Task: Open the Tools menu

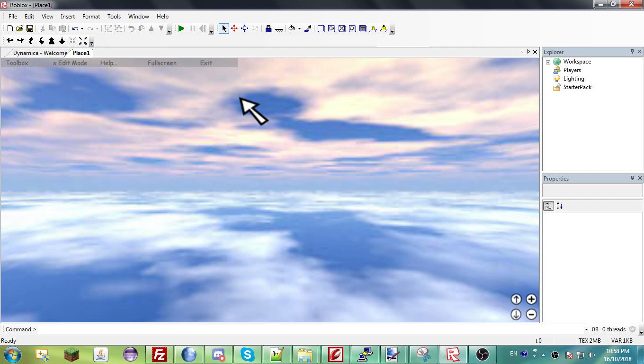Action: tap(114, 16)
